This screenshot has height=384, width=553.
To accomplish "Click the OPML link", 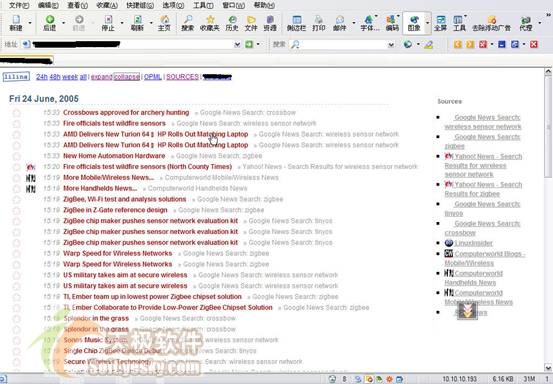I will tap(153, 77).
